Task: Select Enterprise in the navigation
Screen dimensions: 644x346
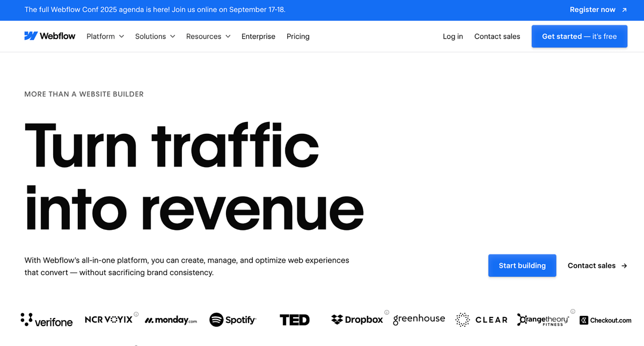Action: click(258, 36)
